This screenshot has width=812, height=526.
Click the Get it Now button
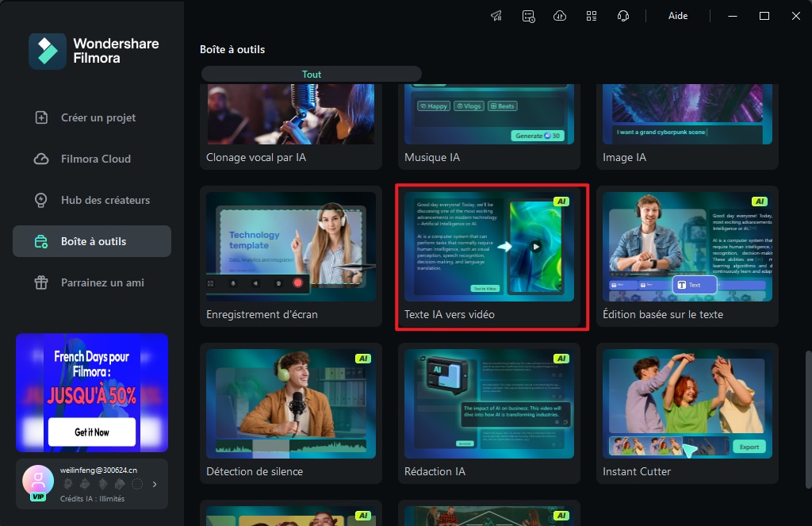pyautogui.click(x=92, y=432)
